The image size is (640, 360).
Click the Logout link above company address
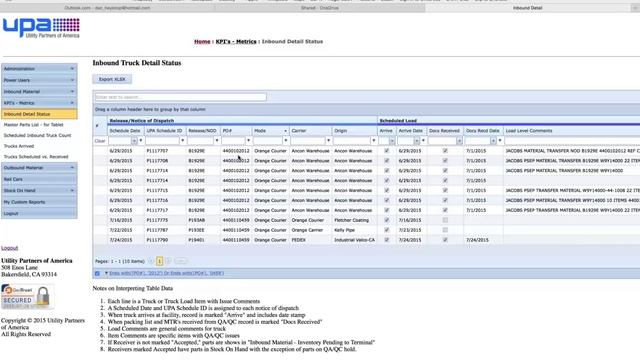(9, 248)
